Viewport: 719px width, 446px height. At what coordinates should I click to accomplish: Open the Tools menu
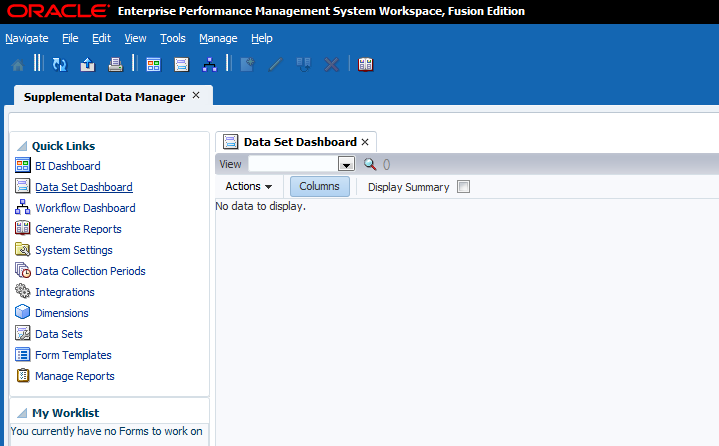point(173,39)
